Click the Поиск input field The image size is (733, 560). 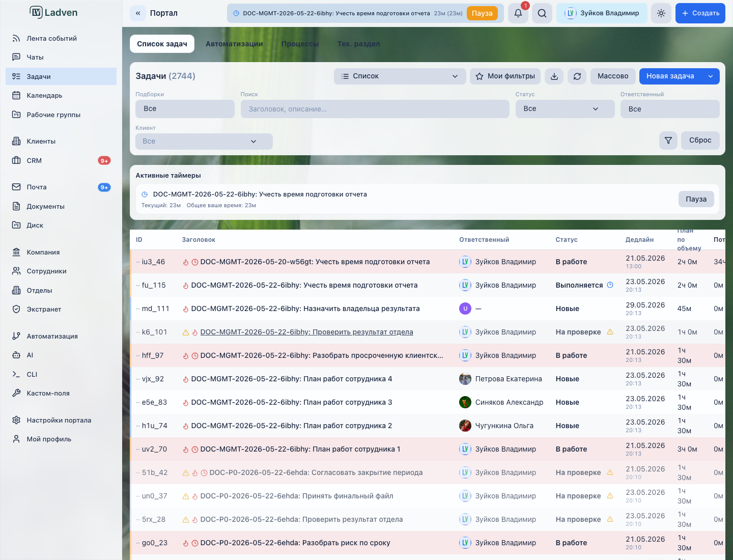pyautogui.click(x=375, y=109)
